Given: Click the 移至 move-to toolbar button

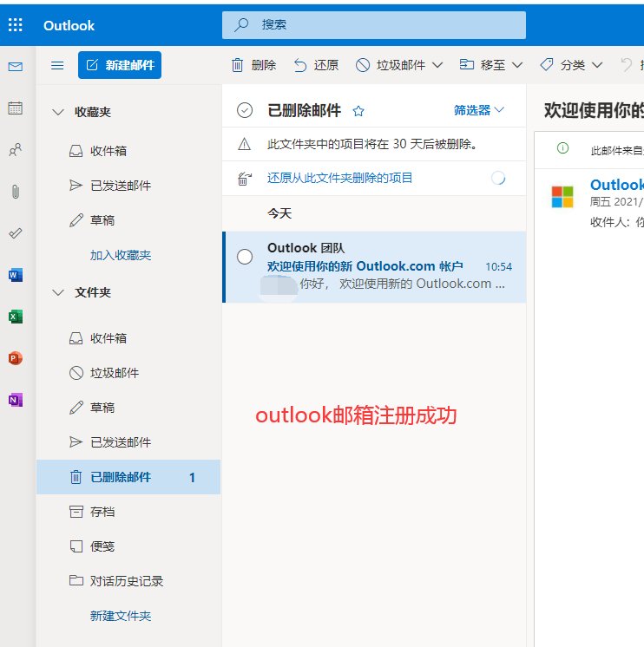Looking at the screenshot, I should (x=483, y=65).
